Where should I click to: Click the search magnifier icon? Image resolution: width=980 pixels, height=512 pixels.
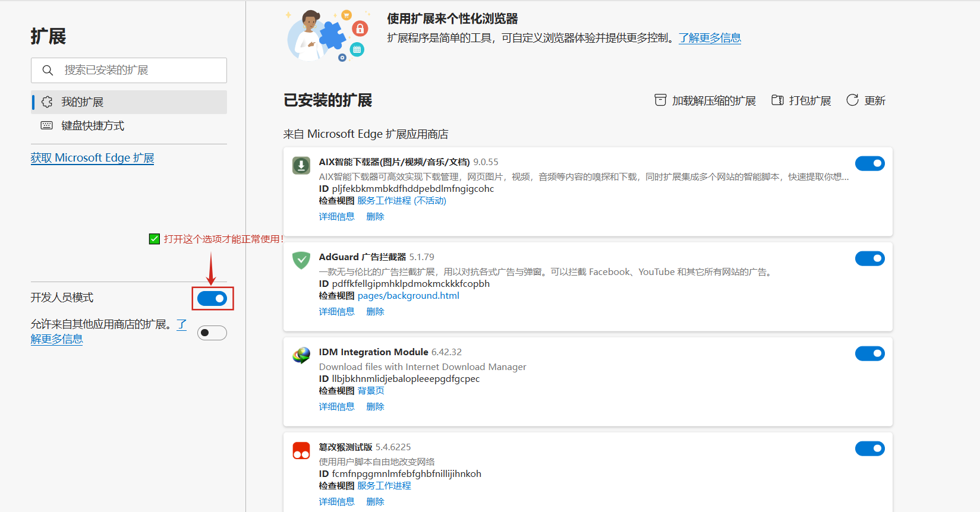[x=48, y=71]
